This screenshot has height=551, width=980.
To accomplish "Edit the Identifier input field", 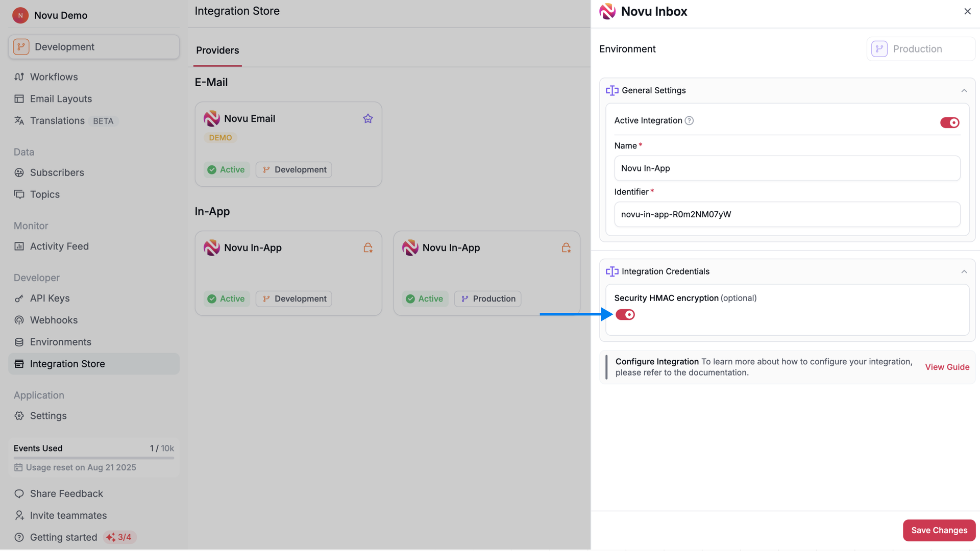I will (787, 214).
